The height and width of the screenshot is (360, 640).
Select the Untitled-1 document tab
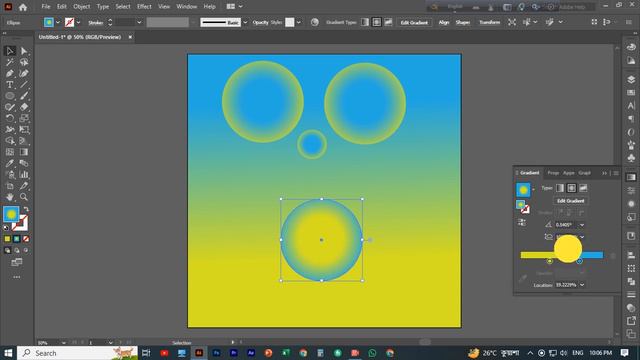pos(80,37)
